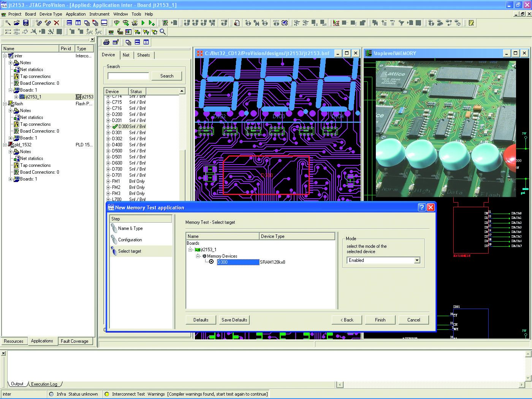This screenshot has height=399, width=532.
Task: Open the dialog help question mark button
Action: tap(421, 207)
